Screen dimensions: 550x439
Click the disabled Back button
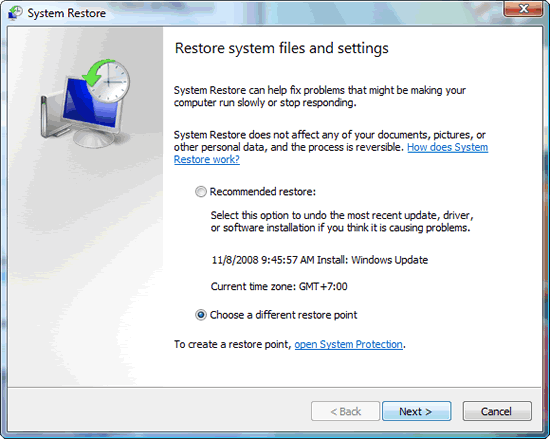point(345,411)
